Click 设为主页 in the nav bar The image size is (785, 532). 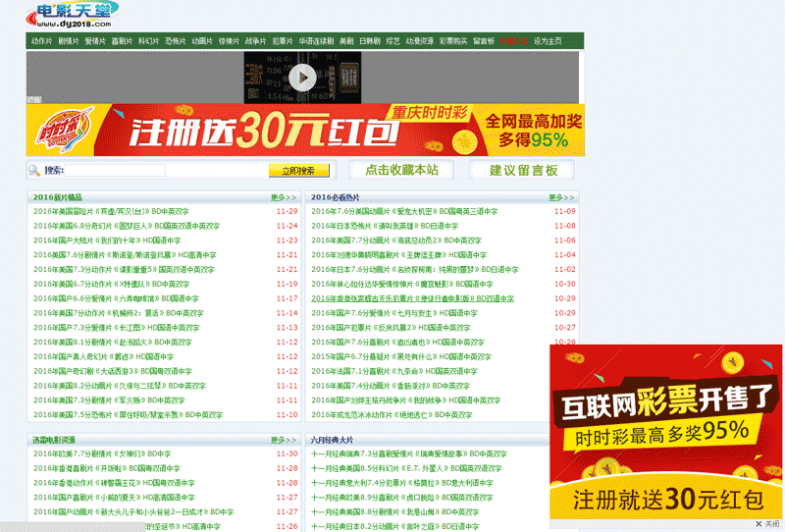[x=548, y=41]
